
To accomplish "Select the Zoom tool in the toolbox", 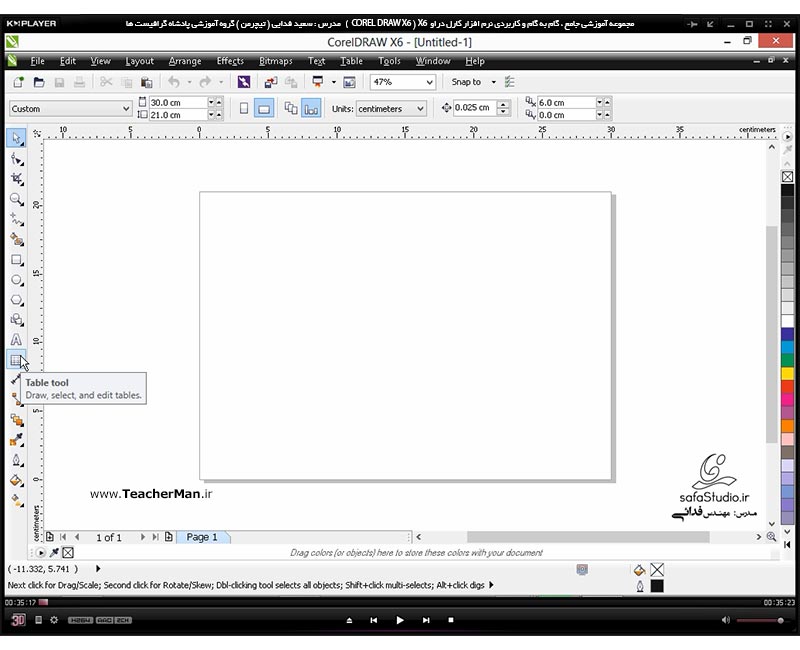I will [x=16, y=199].
